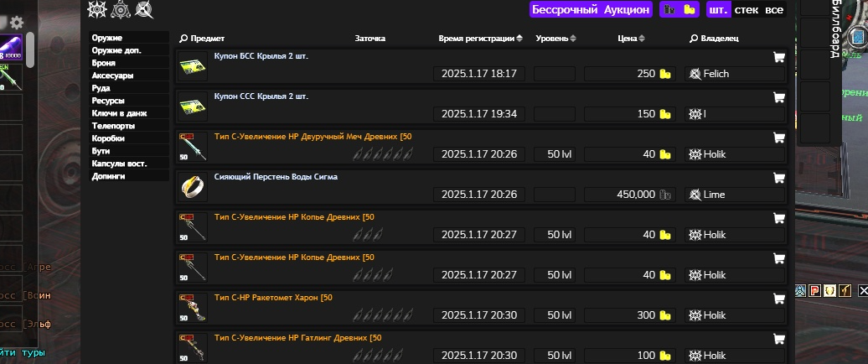This screenshot has width=868, height=364.
Task: Switch quantity mode to стек
Action: (x=747, y=9)
